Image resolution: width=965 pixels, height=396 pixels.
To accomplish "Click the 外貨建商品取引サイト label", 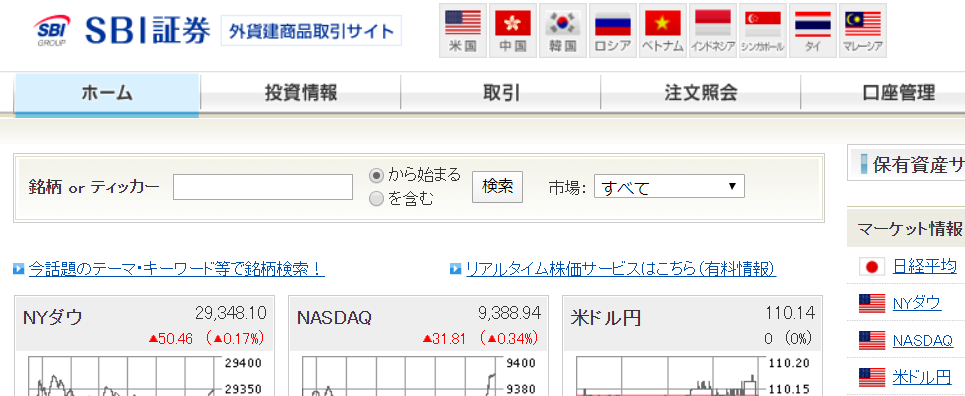I will (x=311, y=31).
